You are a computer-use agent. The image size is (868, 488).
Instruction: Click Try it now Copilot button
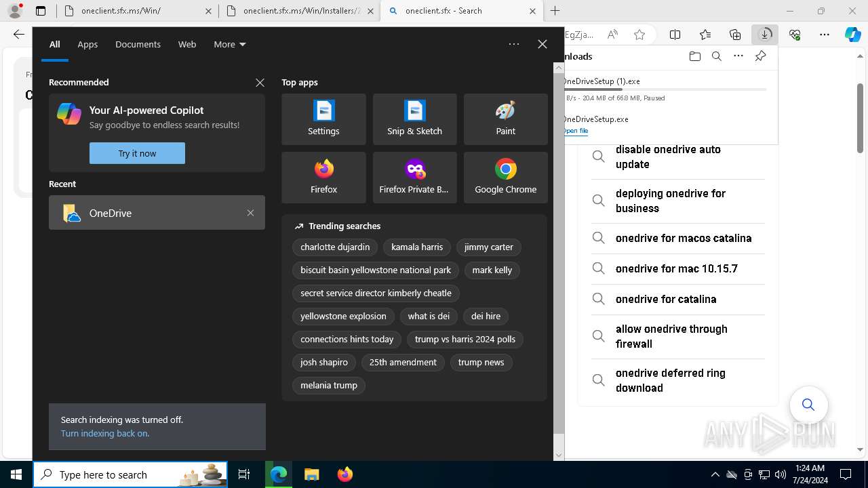(x=137, y=153)
